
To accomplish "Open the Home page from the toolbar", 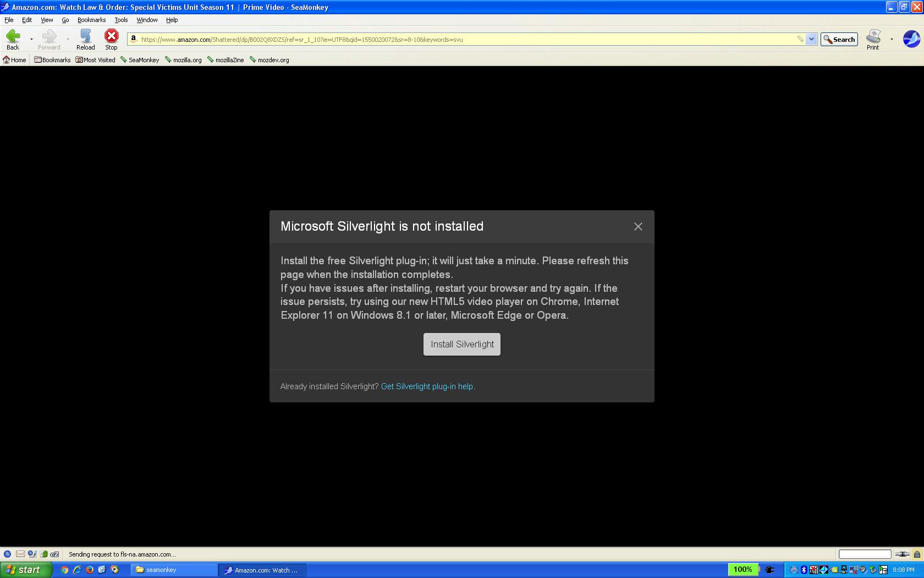I will coord(14,59).
